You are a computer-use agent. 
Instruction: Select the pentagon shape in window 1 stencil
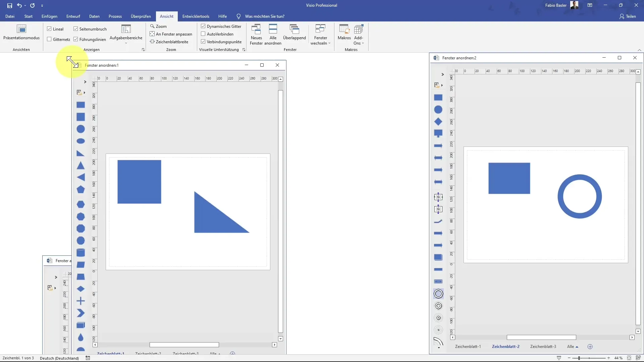(80, 189)
